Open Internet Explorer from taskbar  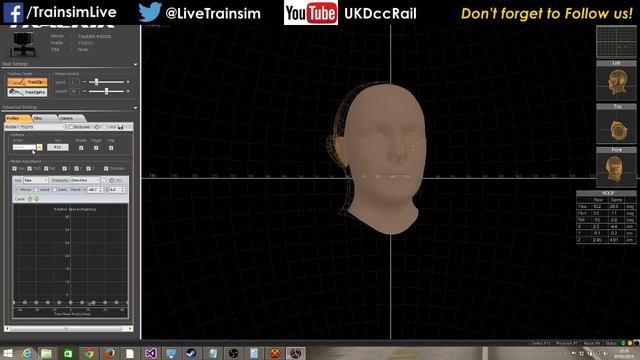click(x=27, y=353)
